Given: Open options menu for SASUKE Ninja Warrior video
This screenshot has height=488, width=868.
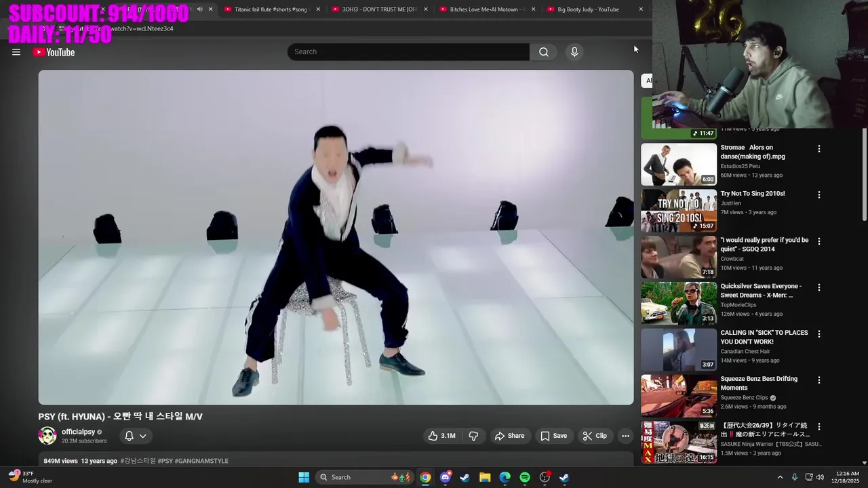Looking at the screenshot, I should pos(818,426).
